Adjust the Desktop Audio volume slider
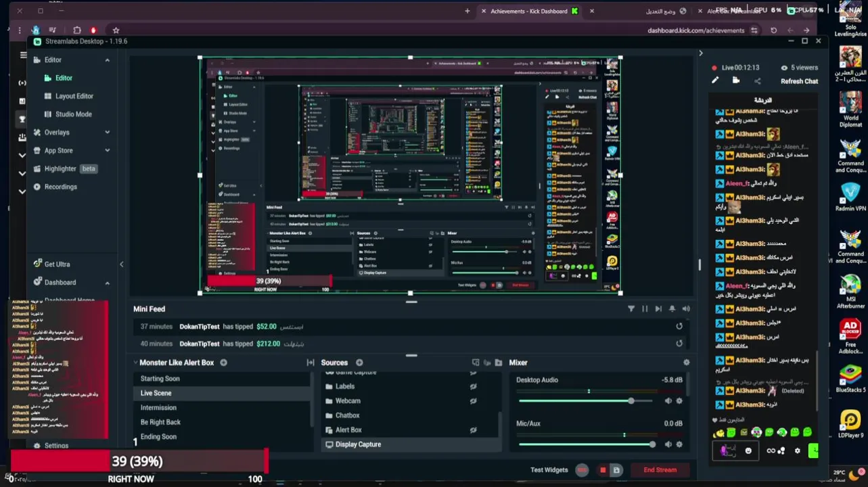 (x=585, y=401)
